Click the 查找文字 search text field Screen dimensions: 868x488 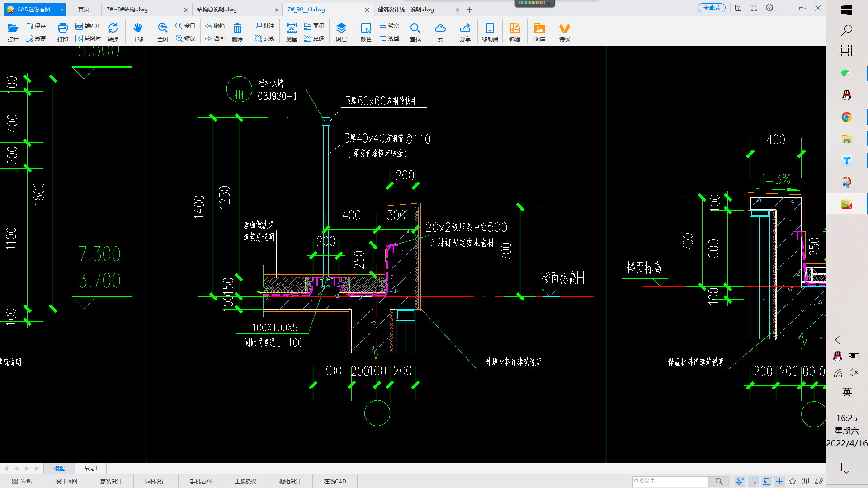pyautogui.click(x=669, y=481)
